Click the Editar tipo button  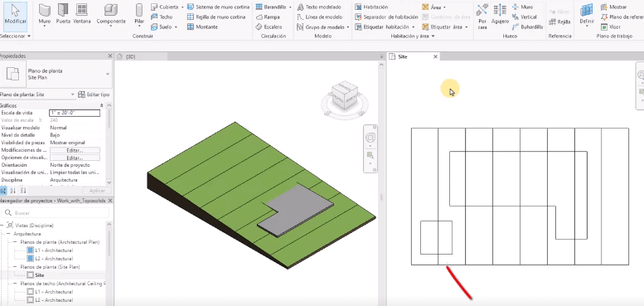click(x=94, y=95)
